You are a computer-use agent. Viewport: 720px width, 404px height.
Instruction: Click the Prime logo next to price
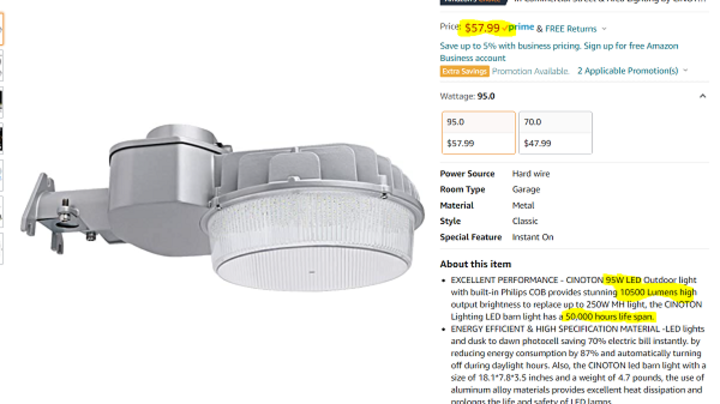519,28
